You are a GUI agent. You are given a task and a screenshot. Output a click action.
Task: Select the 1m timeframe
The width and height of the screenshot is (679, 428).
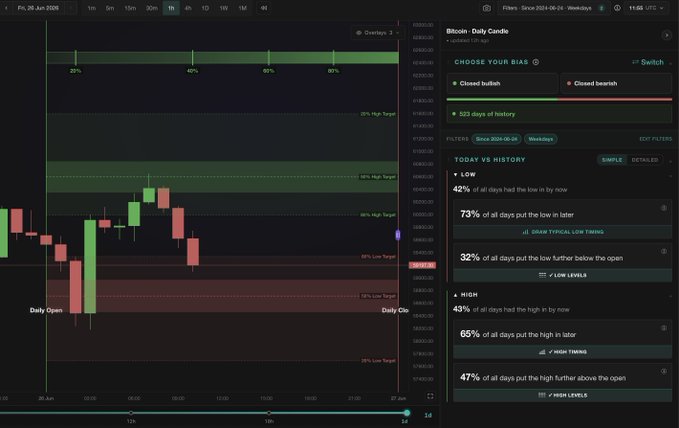coord(91,8)
